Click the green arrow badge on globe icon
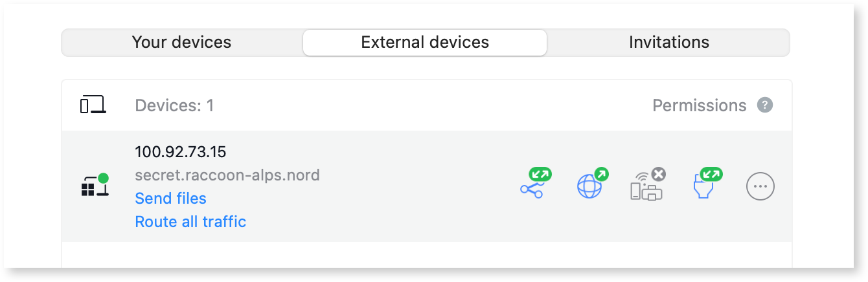Viewport: 868px width, 282px height. click(x=602, y=173)
